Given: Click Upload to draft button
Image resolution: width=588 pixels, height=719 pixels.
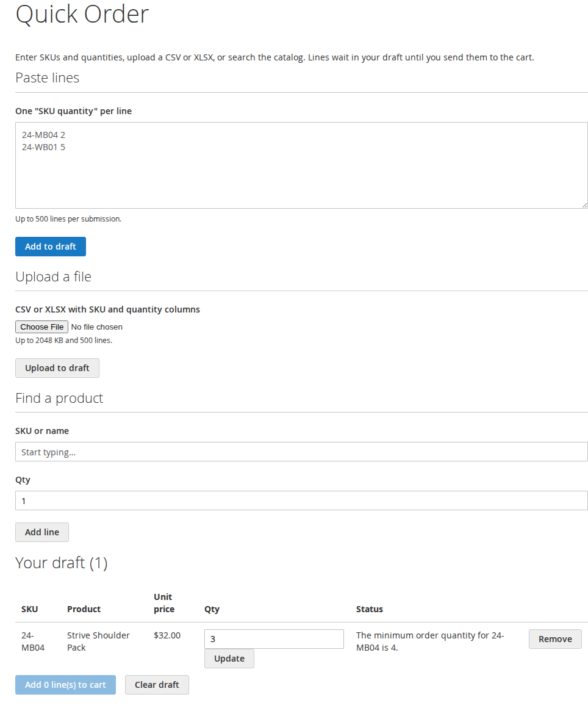Looking at the screenshot, I should point(57,368).
